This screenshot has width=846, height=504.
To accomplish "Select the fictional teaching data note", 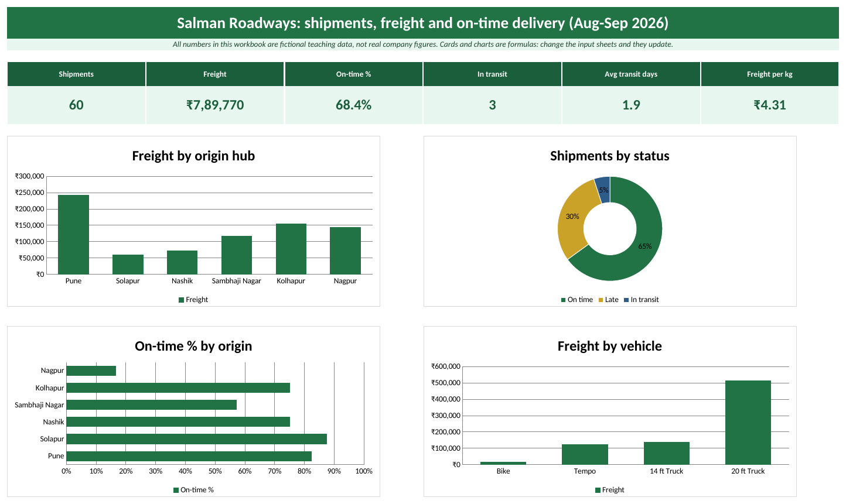I will click(x=423, y=44).
